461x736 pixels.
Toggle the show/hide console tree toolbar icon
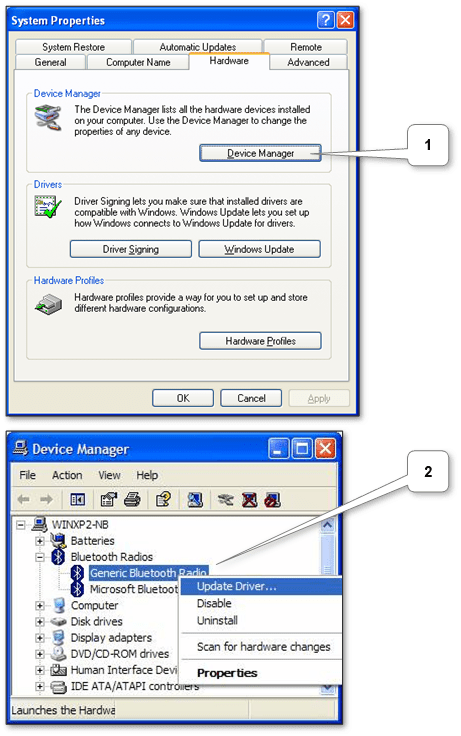coord(77,499)
